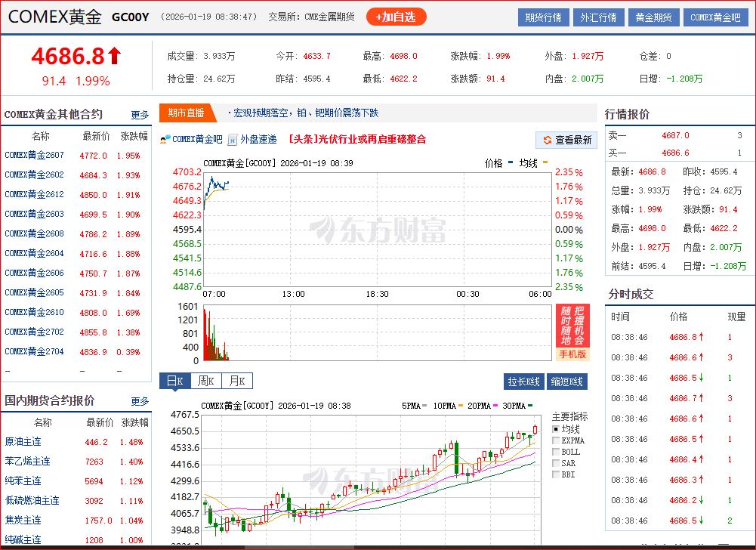
Task: Click the volume bar chart
Action: click(x=378, y=332)
